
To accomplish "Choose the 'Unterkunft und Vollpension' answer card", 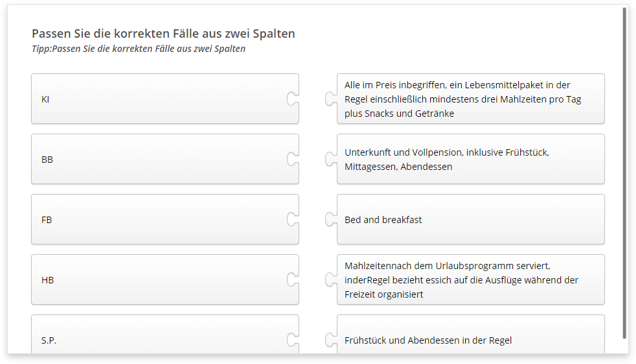I will [471, 159].
